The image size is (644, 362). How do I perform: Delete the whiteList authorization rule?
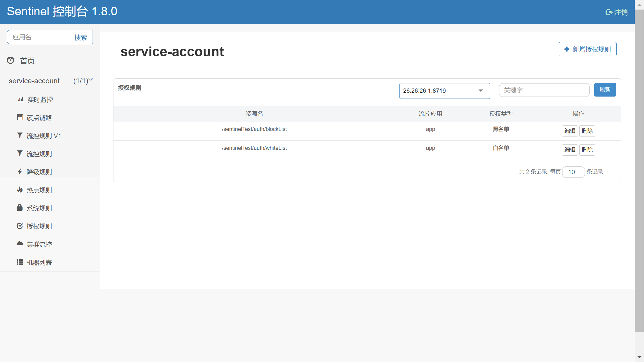point(587,150)
